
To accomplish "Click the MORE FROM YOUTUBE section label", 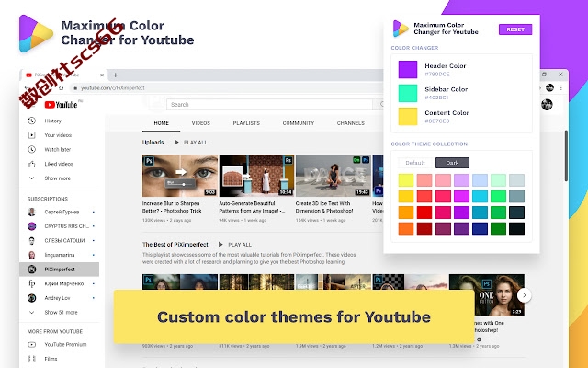I will click(x=55, y=331).
